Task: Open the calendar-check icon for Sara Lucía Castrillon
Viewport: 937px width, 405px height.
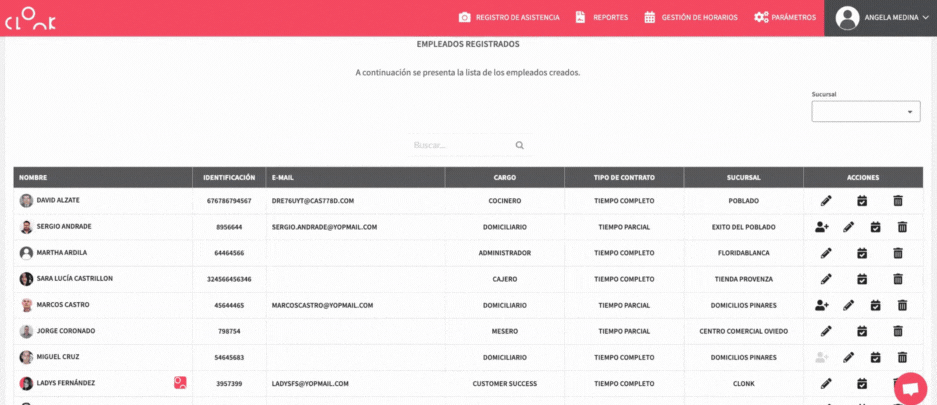Action: pos(861,279)
